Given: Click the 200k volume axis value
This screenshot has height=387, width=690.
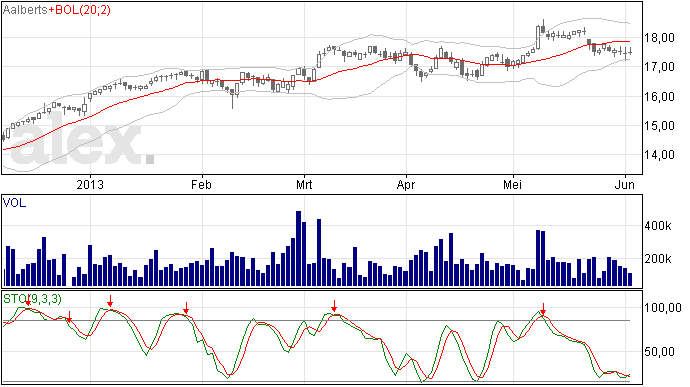Looking at the screenshot, I should [658, 259].
